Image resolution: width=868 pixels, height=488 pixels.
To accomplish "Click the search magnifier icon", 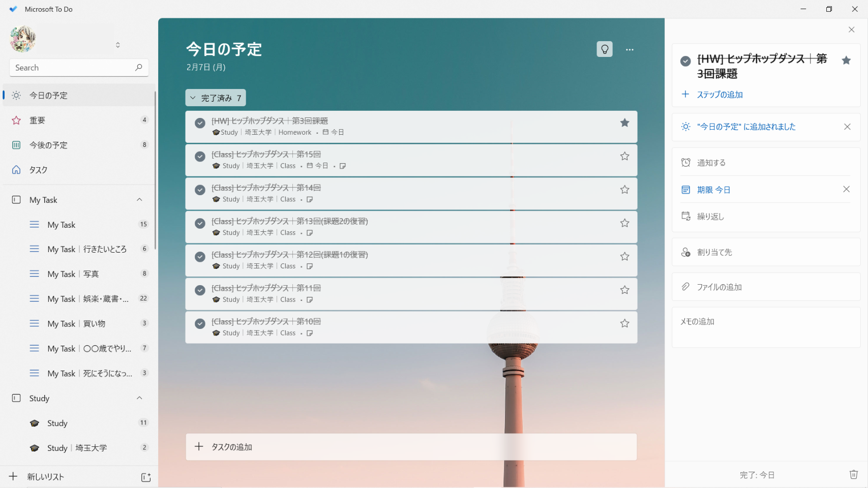I will 138,68.
